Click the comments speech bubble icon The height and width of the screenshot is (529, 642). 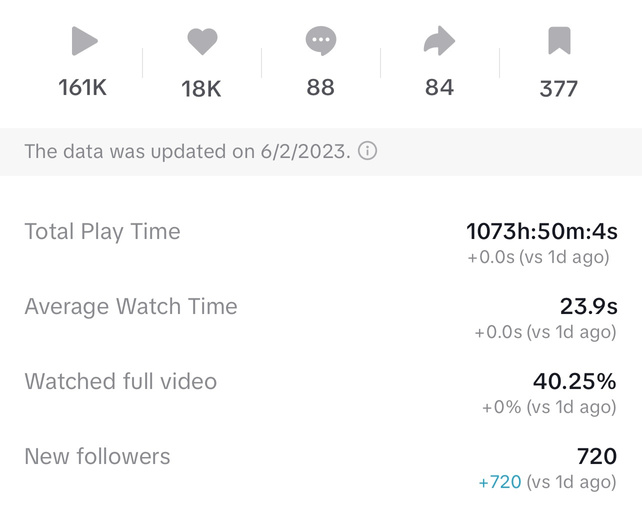point(320,42)
